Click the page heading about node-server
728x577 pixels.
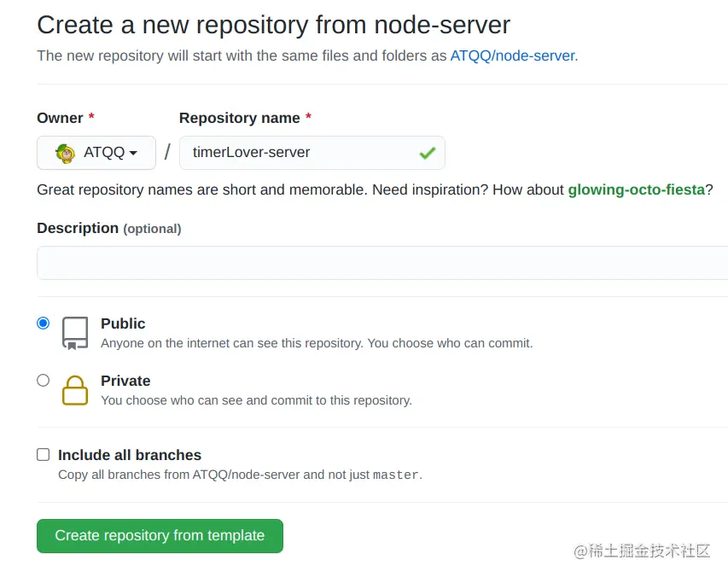pos(273,25)
